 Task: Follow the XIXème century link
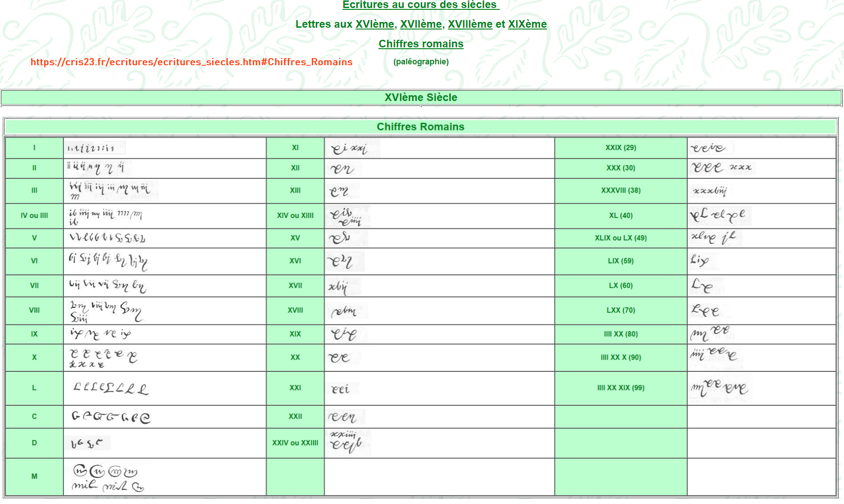coord(527,24)
